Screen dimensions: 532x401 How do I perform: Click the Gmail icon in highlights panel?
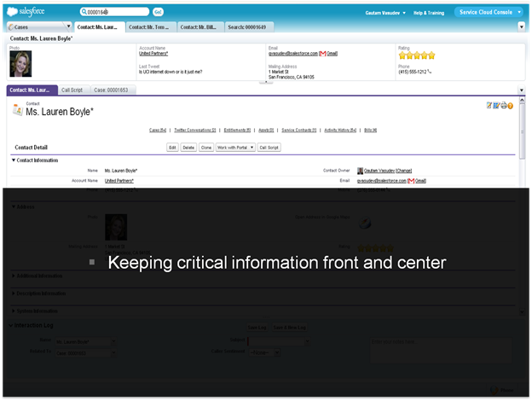click(322, 54)
